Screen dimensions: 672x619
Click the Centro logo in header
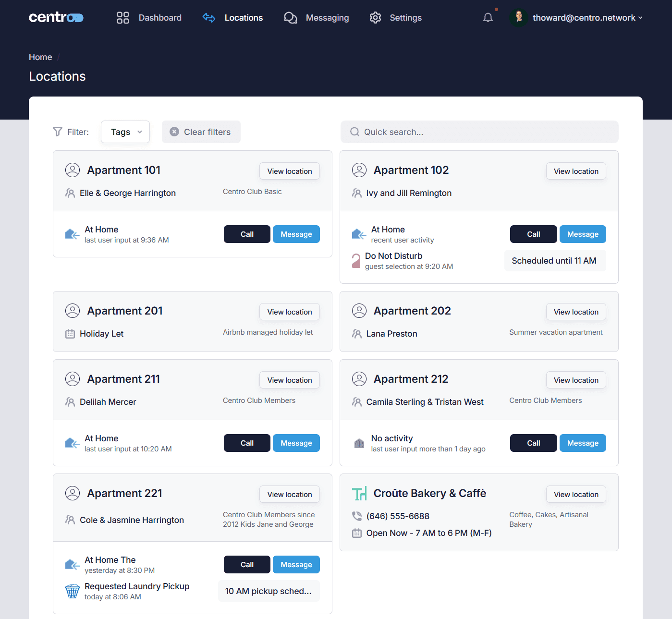tap(56, 18)
